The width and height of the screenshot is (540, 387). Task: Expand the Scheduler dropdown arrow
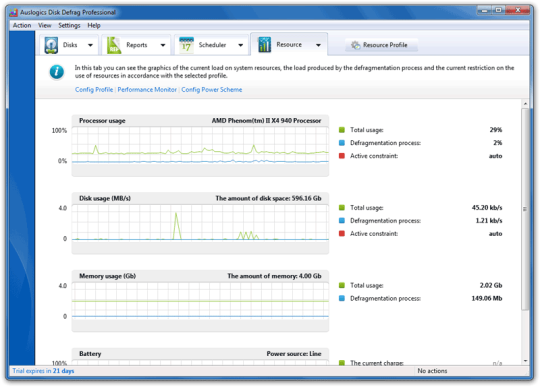pyautogui.click(x=240, y=45)
